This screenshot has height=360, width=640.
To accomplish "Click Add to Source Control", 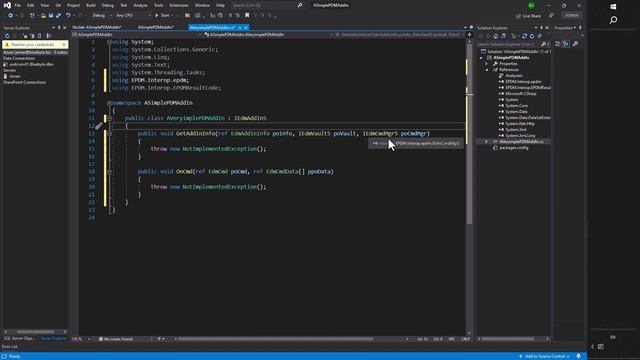I will click(x=544, y=356).
